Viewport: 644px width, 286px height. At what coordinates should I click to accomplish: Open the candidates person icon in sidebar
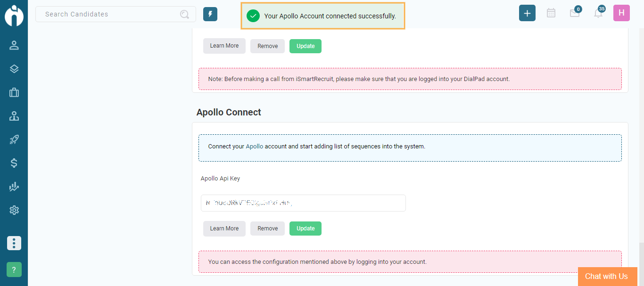tap(14, 45)
